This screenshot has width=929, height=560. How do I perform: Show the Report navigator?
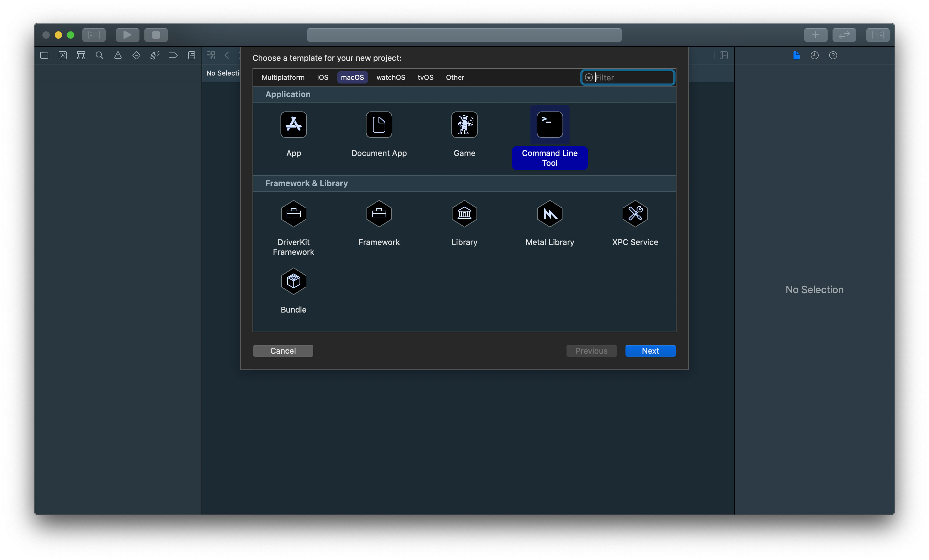coord(191,55)
